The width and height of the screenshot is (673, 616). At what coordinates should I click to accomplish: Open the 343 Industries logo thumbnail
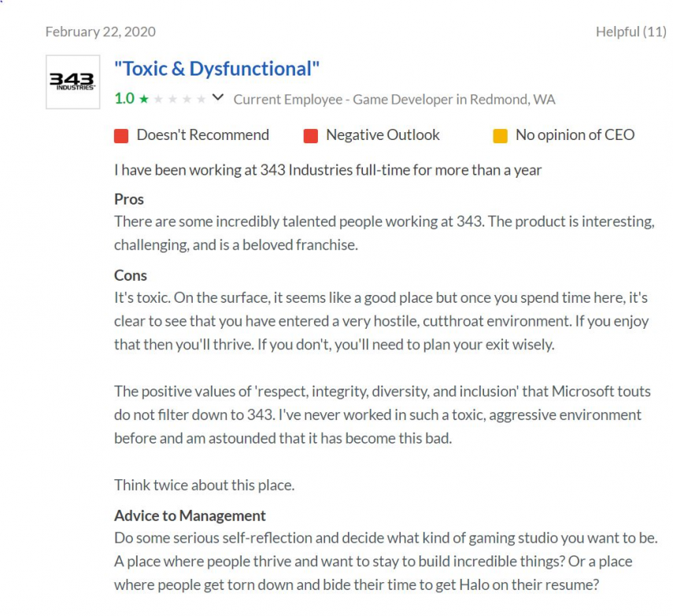pos(73,82)
